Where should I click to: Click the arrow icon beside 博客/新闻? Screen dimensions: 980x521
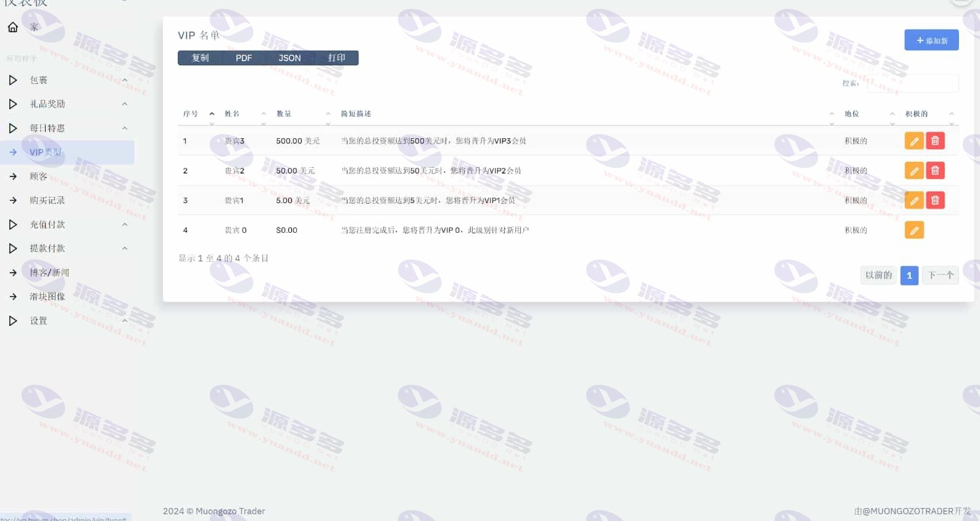pyautogui.click(x=13, y=272)
